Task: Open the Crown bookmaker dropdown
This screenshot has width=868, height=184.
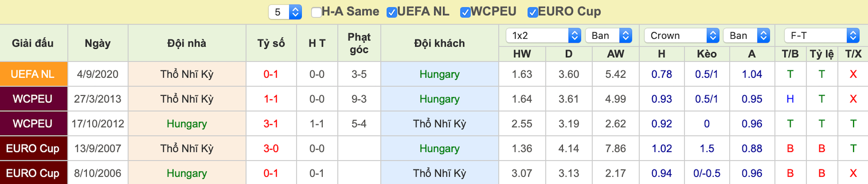Action: pyautogui.click(x=681, y=35)
